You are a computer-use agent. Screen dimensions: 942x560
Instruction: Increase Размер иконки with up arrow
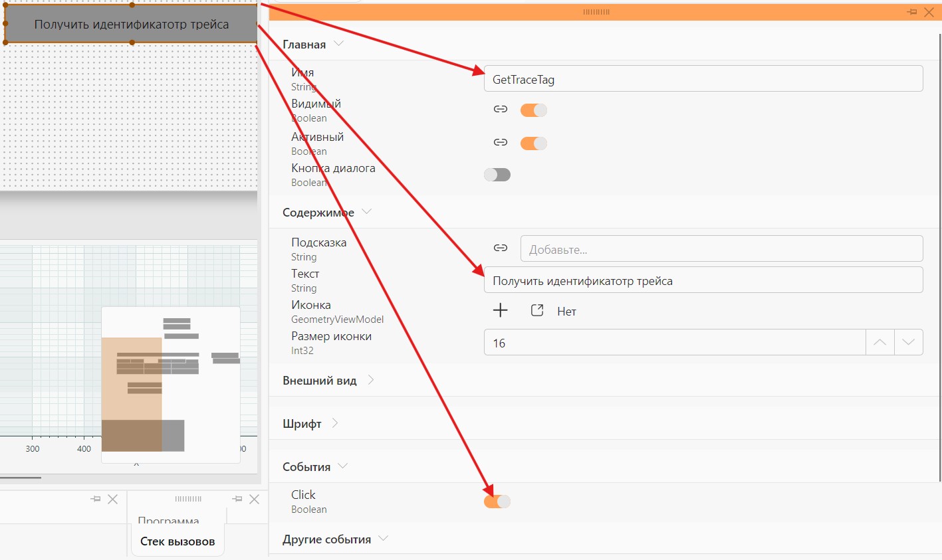(x=880, y=342)
